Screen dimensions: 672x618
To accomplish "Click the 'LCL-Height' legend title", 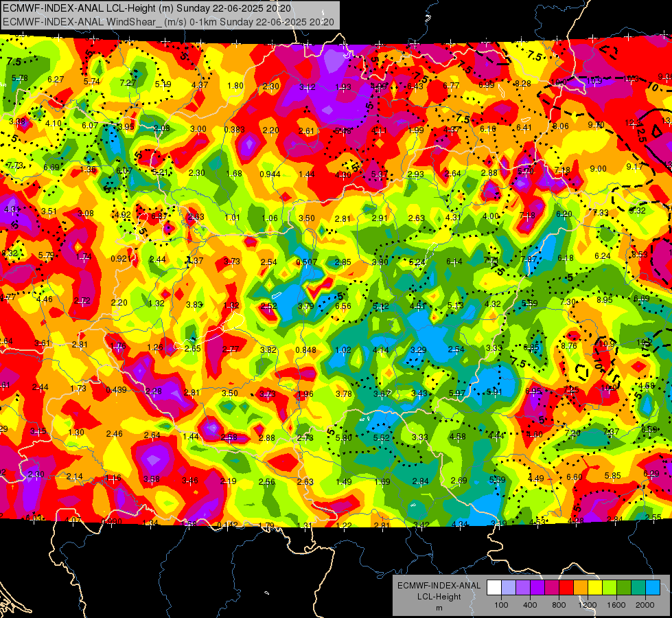I will coord(439,597).
